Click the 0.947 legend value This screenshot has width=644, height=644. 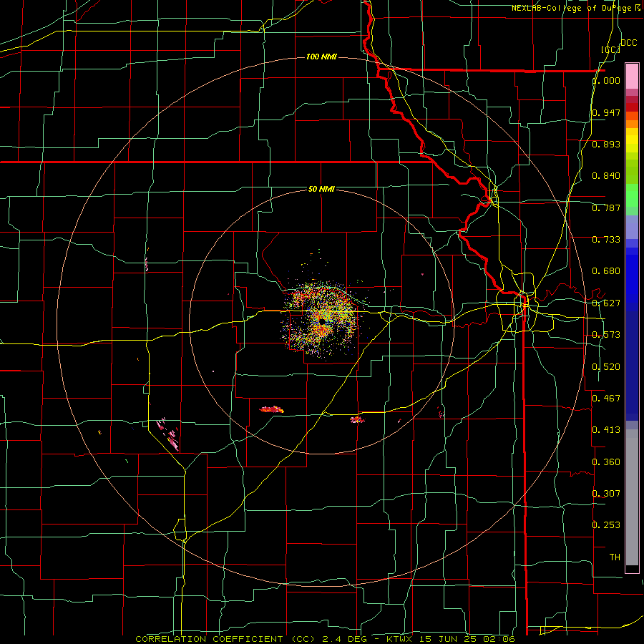(x=606, y=112)
